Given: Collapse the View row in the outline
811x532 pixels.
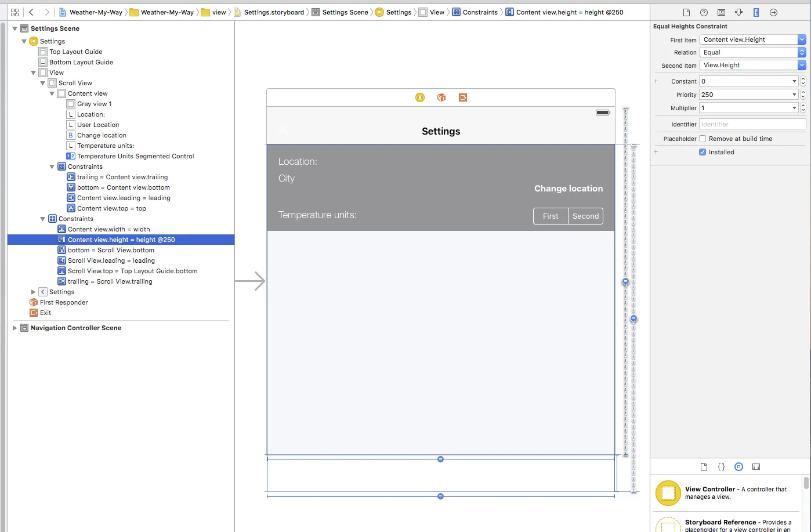Looking at the screenshot, I should tap(34, 73).
